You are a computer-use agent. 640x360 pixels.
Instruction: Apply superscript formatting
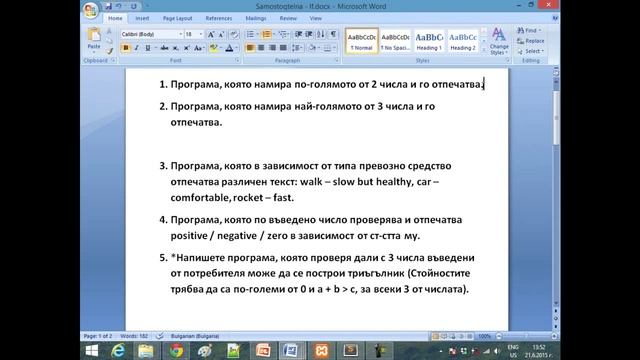pyautogui.click(x=187, y=48)
